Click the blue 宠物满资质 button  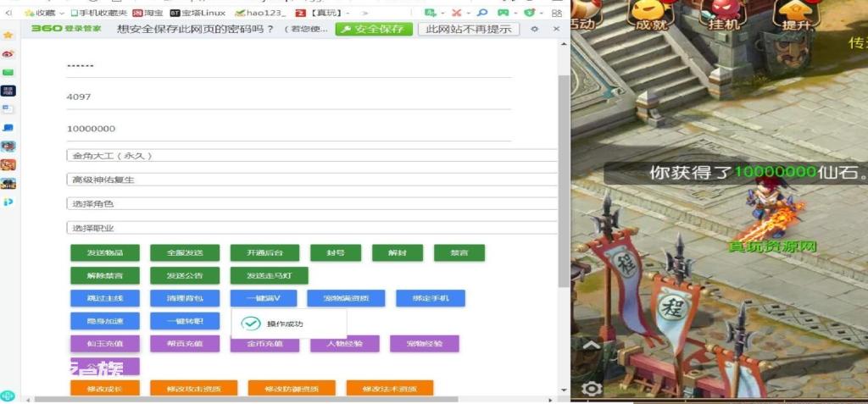coord(346,298)
